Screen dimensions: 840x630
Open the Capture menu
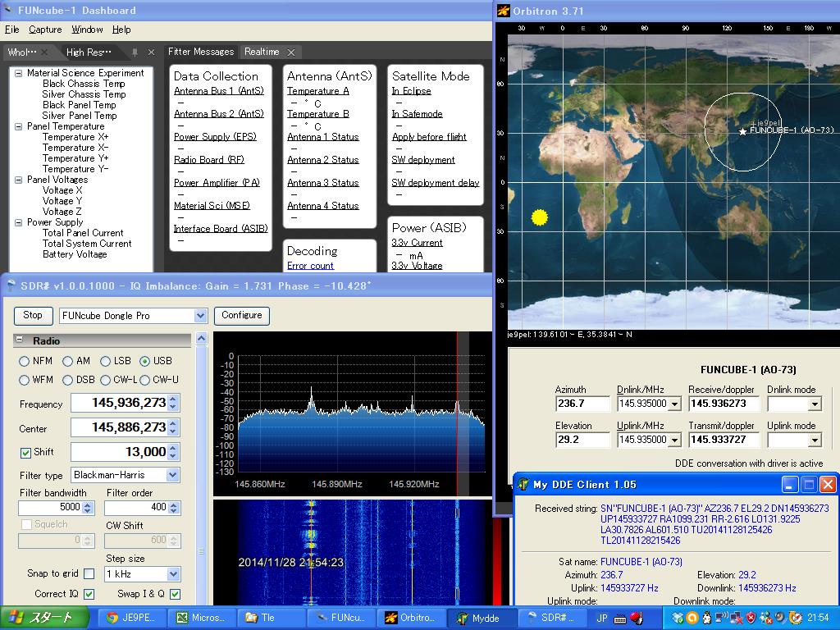tap(45, 30)
